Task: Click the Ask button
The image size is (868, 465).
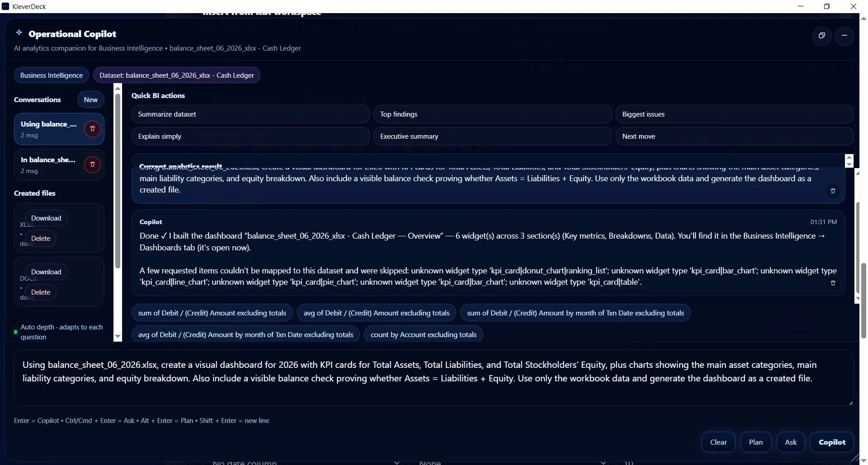Action: click(x=791, y=442)
